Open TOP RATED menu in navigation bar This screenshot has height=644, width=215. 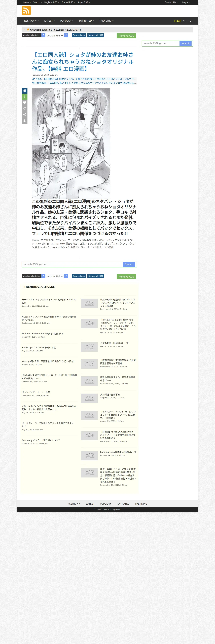[x=86, y=21]
